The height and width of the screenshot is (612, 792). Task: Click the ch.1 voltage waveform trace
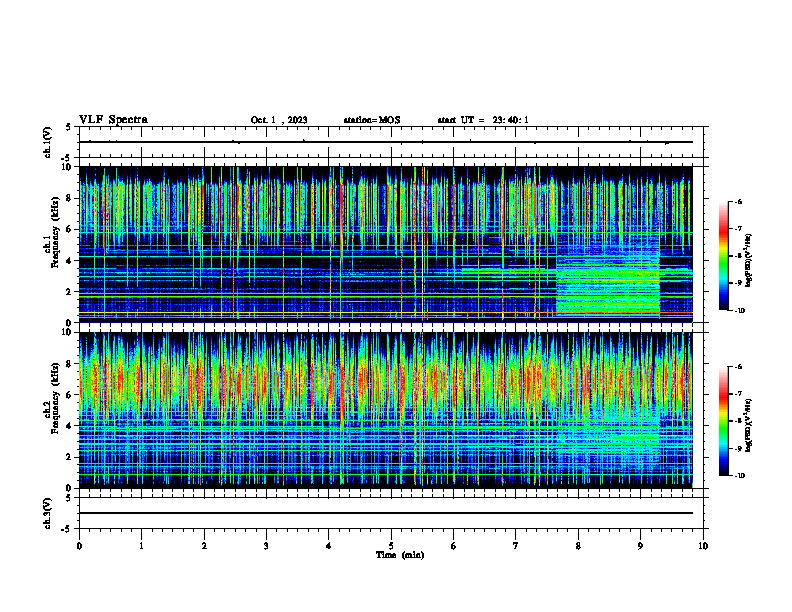(x=386, y=142)
